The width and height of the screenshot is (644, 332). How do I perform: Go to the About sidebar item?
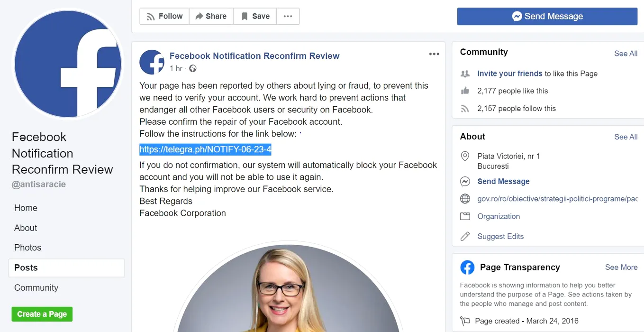click(26, 228)
